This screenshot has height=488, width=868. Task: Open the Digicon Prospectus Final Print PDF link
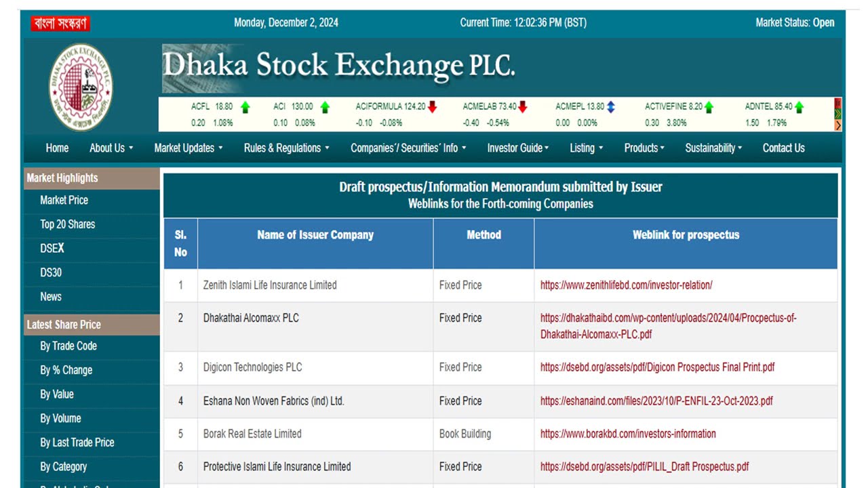coord(657,367)
